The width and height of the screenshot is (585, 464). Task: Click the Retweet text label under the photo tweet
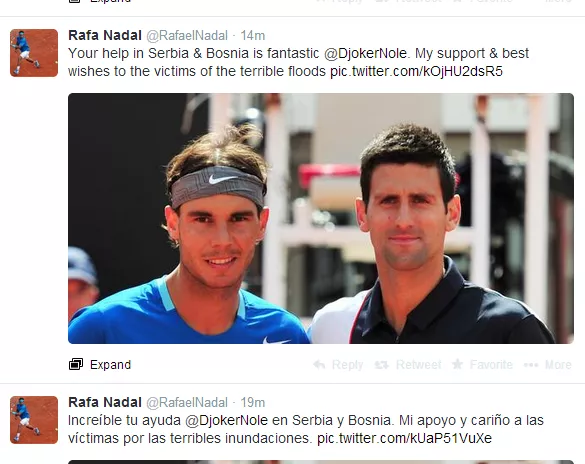(419, 364)
